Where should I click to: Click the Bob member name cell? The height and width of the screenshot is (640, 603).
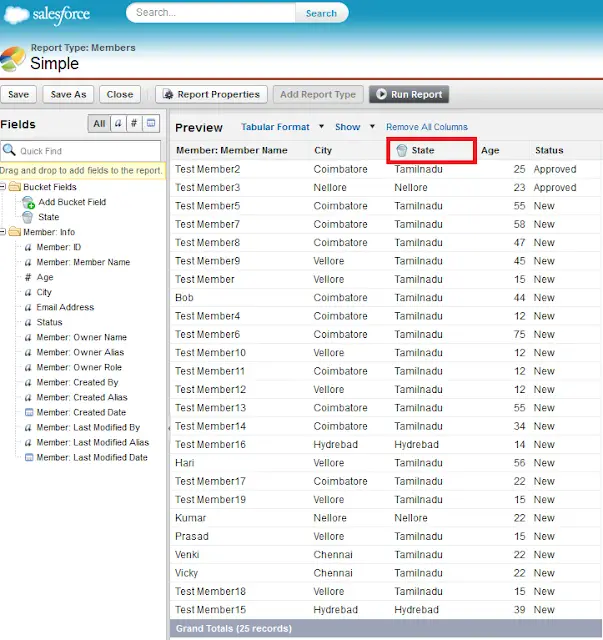[184, 298]
